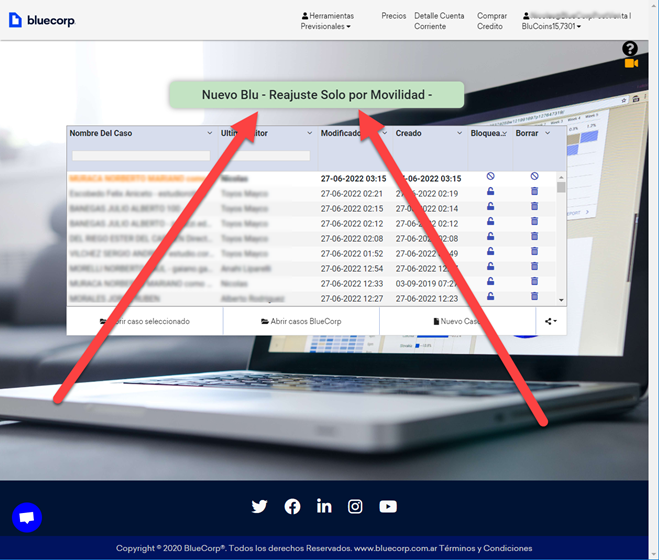
Task: Toggle lock on case modified 02:15
Action: point(490,206)
